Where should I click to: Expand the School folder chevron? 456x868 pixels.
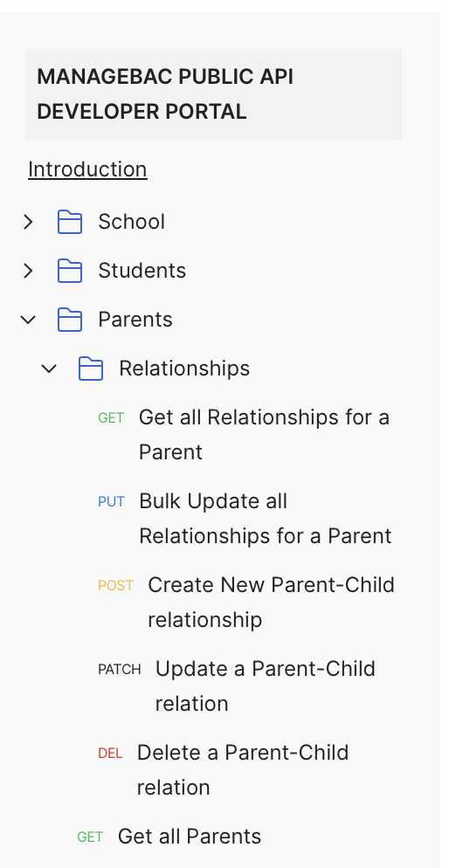28,222
